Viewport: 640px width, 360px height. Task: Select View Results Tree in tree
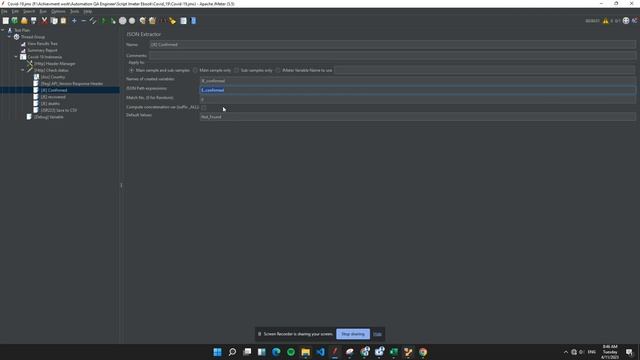(42, 44)
